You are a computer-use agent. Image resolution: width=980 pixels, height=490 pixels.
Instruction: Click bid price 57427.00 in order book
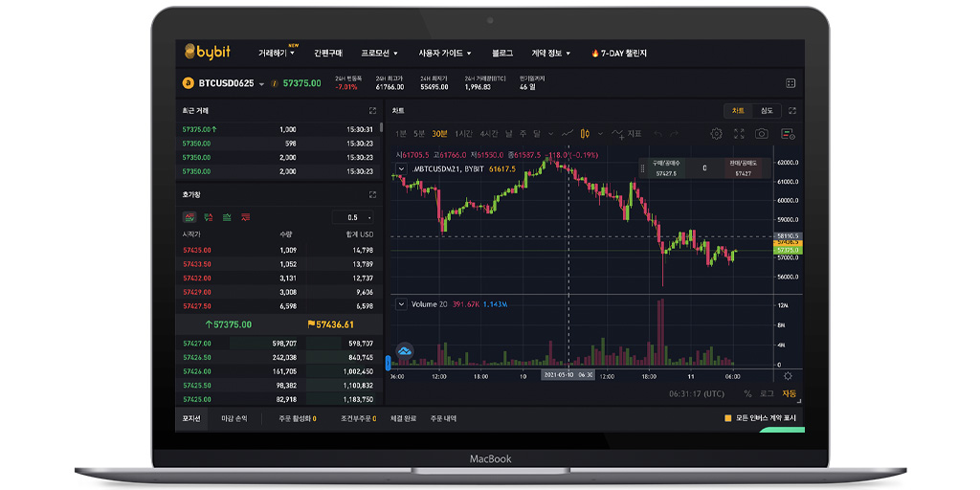click(x=197, y=344)
